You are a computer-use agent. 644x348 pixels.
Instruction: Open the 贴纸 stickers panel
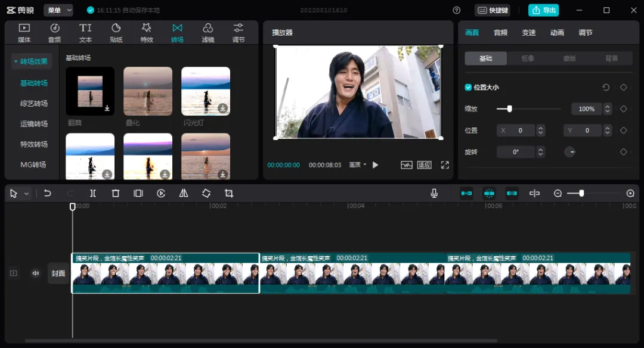coord(116,33)
